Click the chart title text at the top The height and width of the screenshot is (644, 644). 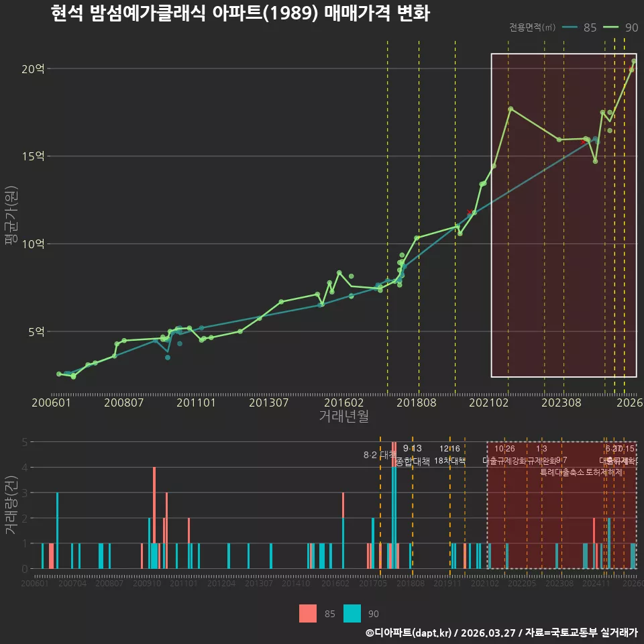[x=240, y=13]
